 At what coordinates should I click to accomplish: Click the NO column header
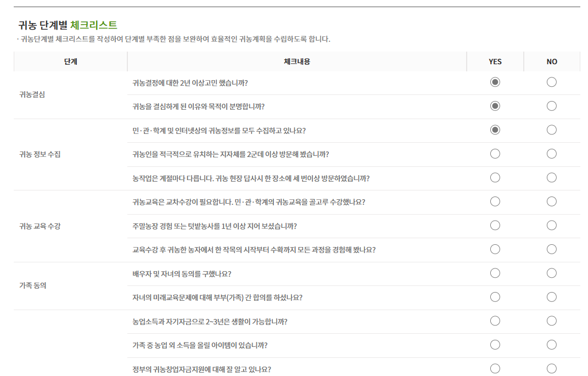coord(552,61)
